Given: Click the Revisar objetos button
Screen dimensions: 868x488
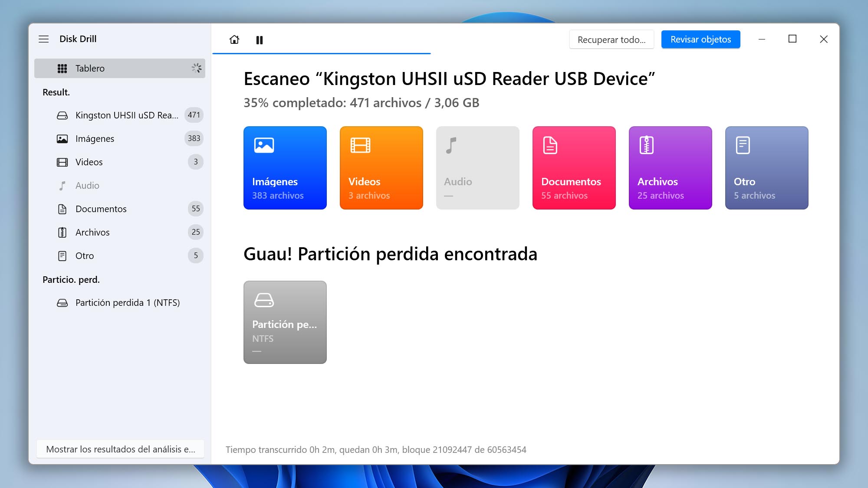Looking at the screenshot, I should (x=700, y=39).
